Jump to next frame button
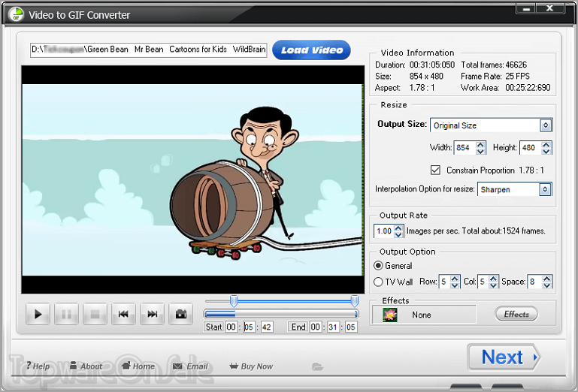 tap(153, 314)
